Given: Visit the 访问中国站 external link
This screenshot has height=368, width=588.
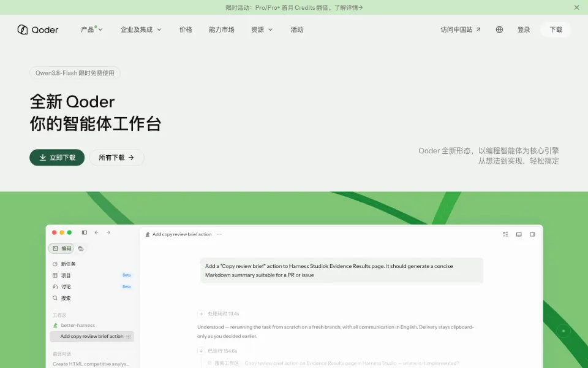Looking at the screenshot, I should coord(461,29).
